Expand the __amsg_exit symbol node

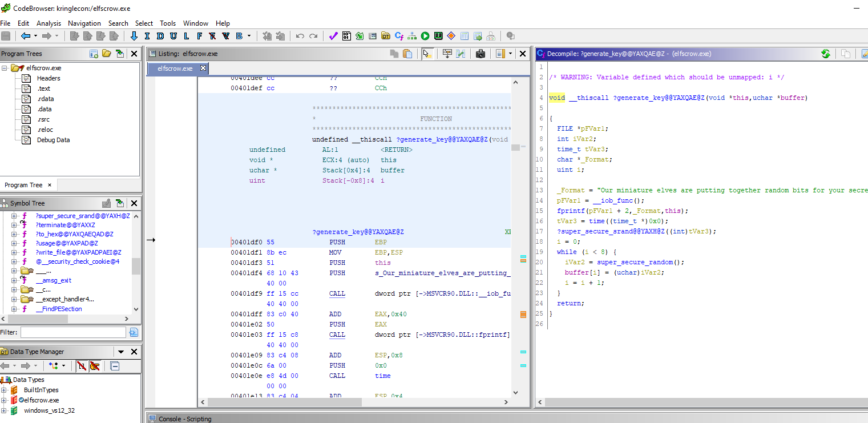coord(14,280)
